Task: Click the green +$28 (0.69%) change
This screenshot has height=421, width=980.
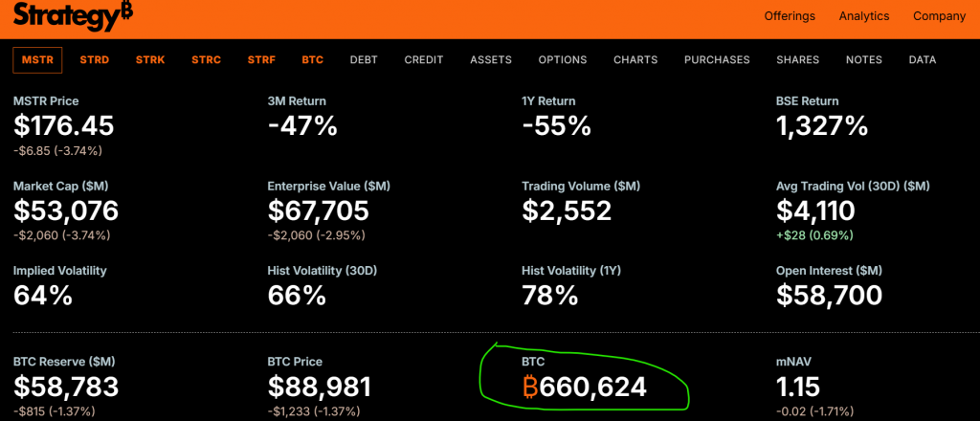Action: coord(814,235)
